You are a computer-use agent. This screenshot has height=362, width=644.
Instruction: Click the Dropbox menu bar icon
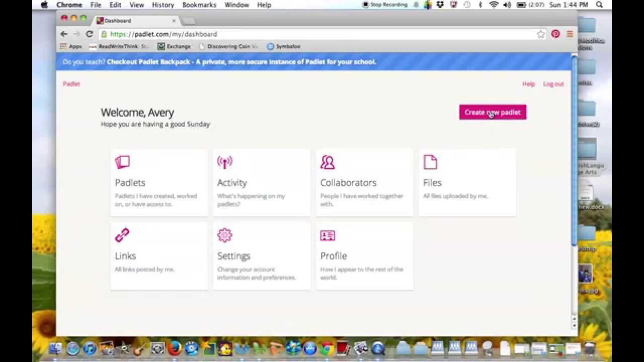[x=440, y=5]
